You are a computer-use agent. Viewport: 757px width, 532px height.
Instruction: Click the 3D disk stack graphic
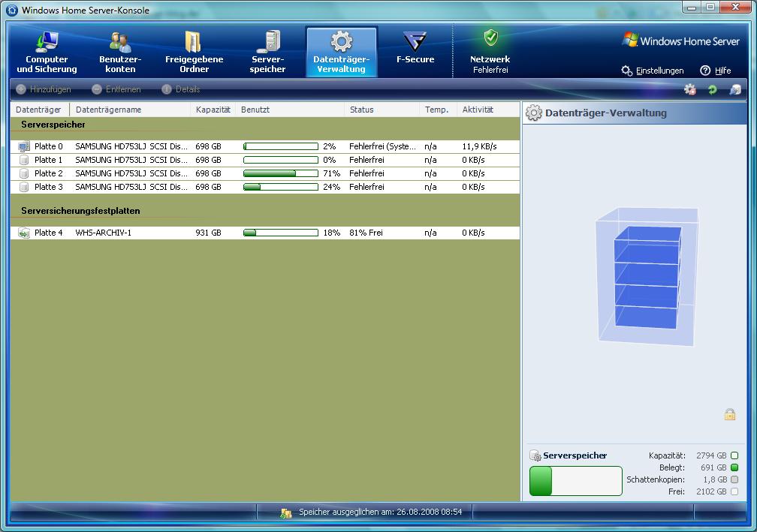[x=647, y=276]
